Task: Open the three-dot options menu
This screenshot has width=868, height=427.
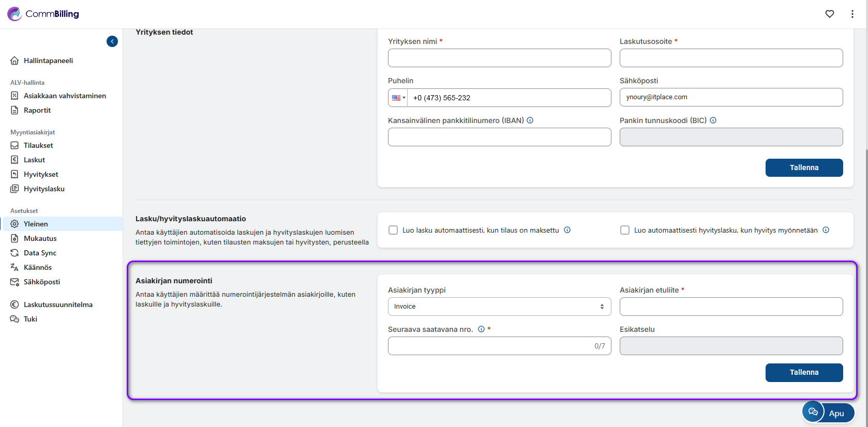Action: [852, 14]
